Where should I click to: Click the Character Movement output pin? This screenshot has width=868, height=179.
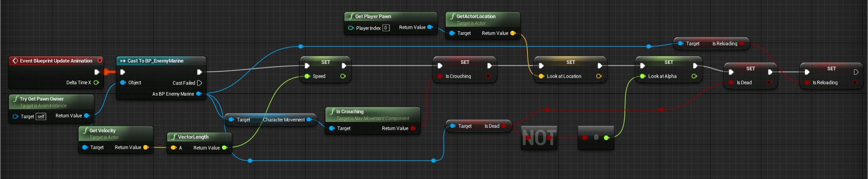[x=309, y=120]
